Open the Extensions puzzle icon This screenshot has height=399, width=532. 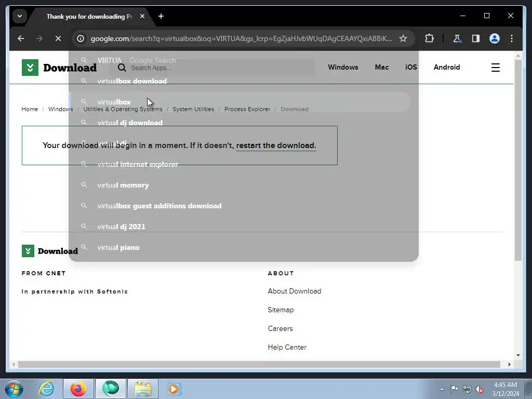tap(429, 38)
